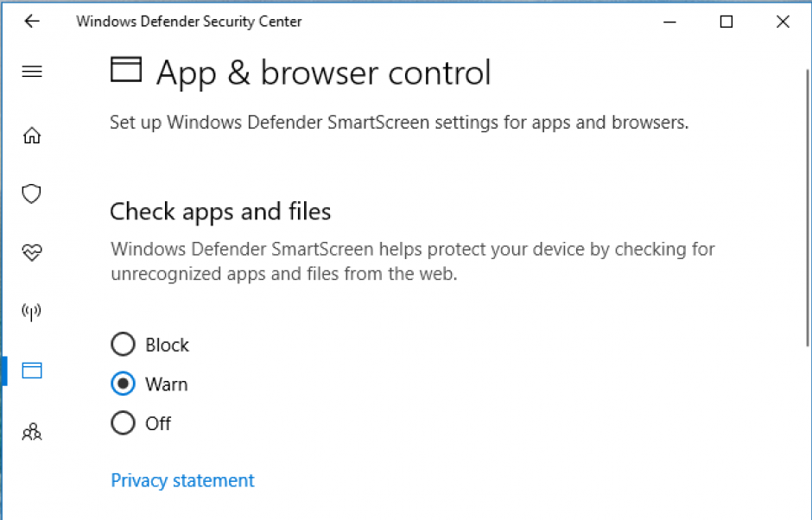812x520 pixels.
Task: Expand the navigation menu with the hamburger icon
Action: (x=32, y=72)
